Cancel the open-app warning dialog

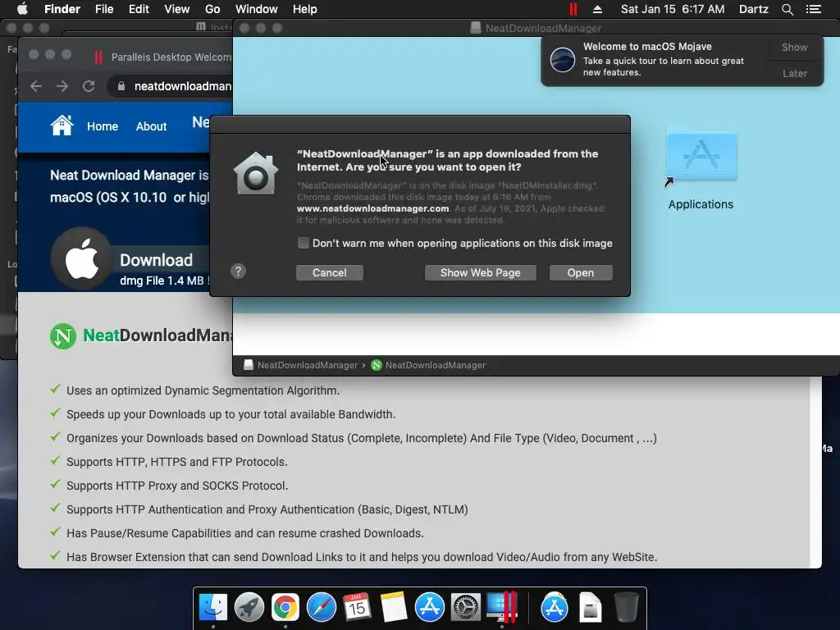click(x=330, y=272)
